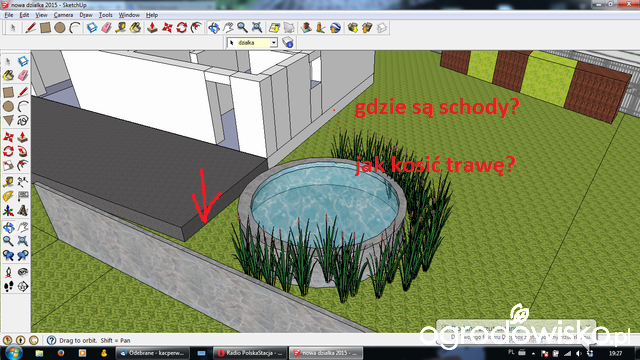
Task: Select the Protractor tool in left toolbar
Action: coord(8,196)
